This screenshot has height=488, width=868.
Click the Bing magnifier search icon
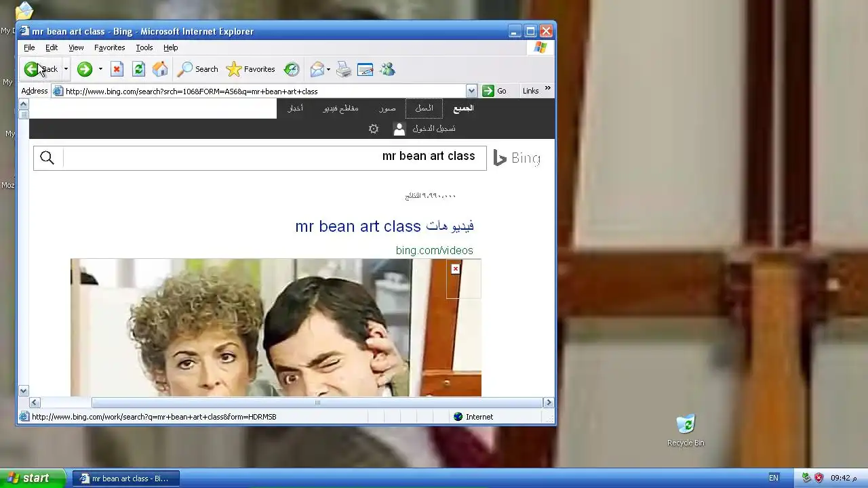pyautogui.click(x=47, y=158)
